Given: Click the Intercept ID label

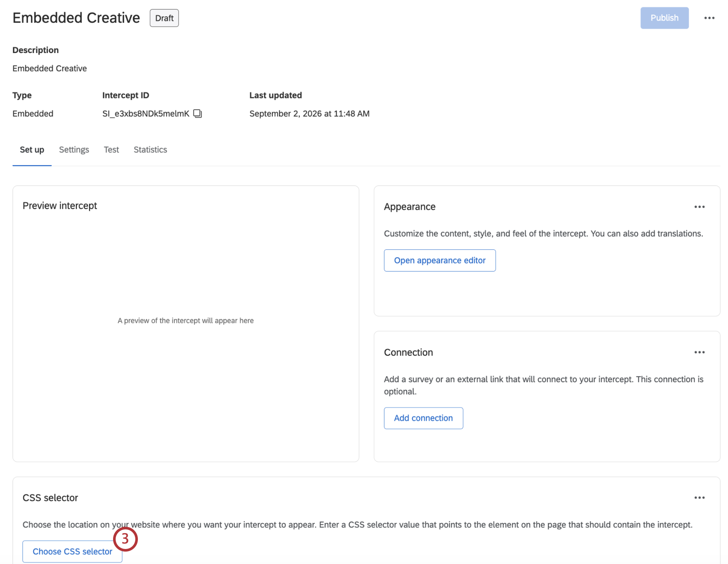Looking at the screenshot, I should point(125,95).
